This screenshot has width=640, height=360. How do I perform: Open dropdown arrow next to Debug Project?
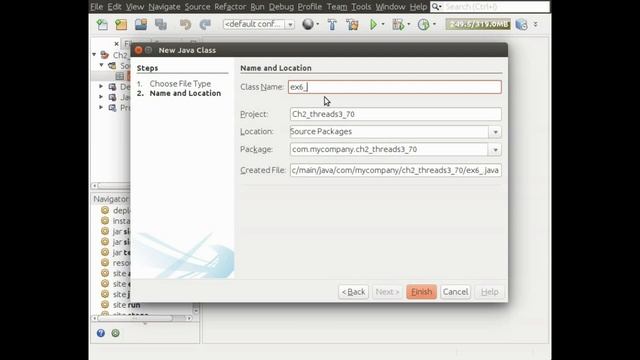tap(409, 24)
